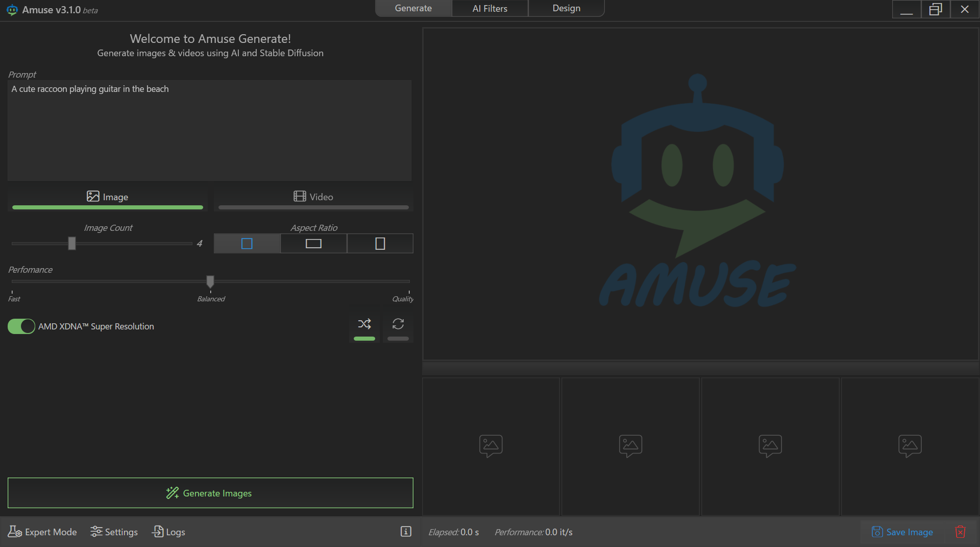Click the 'Elapsed: 0.0 s' status text
The height and width of the screenshot is (547, 980).
pos(454,532)
